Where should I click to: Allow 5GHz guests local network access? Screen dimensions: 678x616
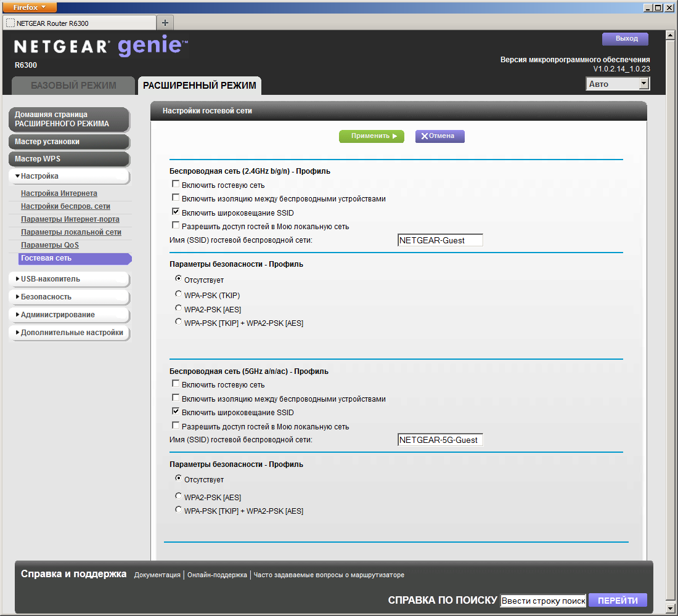[176, 426]
